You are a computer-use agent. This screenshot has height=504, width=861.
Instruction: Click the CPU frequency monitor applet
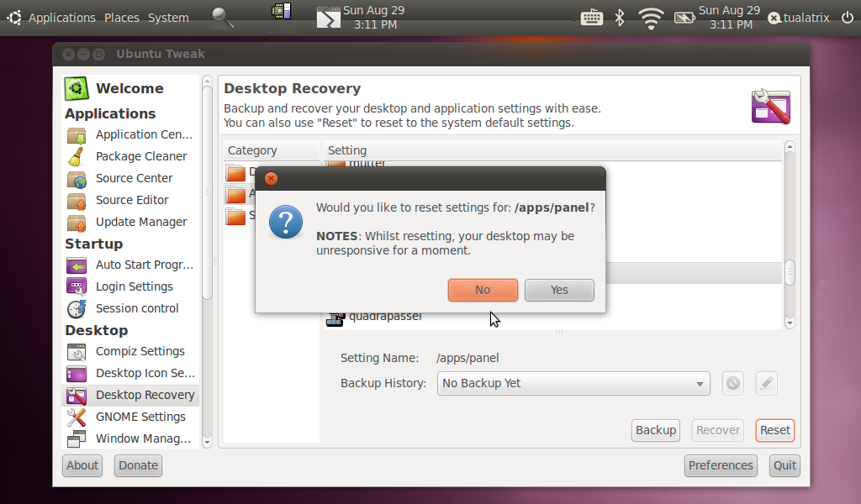(x=282, y=11)
